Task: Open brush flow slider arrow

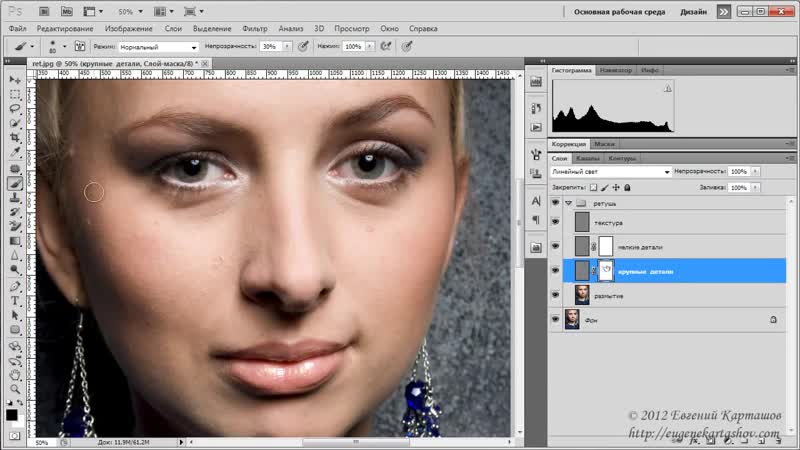Action: [x=370, y=46]
